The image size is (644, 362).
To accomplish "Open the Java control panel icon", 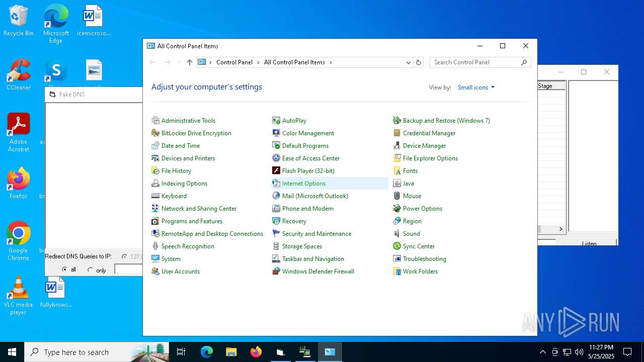I will point(397,184).
